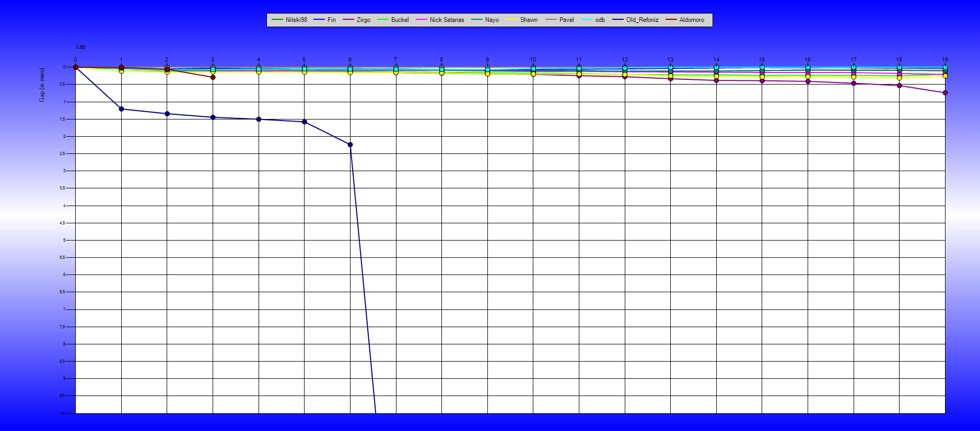Click the 'Gap (in mins)' axis title
The image size is (980, 431).
coord(42,85)
